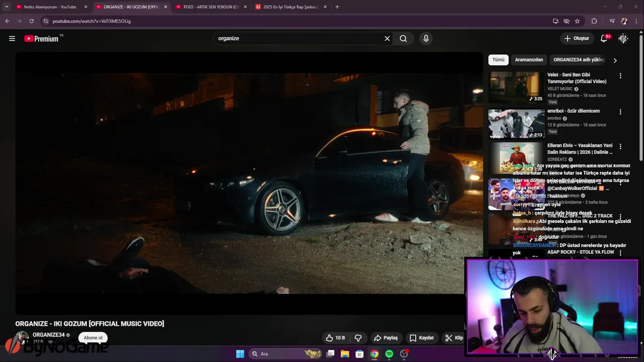Open the notifications bell

click(604, 38)
